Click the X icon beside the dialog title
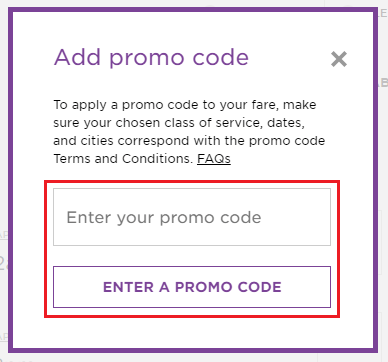Image resolution: width=388 pixels, height=362 pixels. click(339, 59)
